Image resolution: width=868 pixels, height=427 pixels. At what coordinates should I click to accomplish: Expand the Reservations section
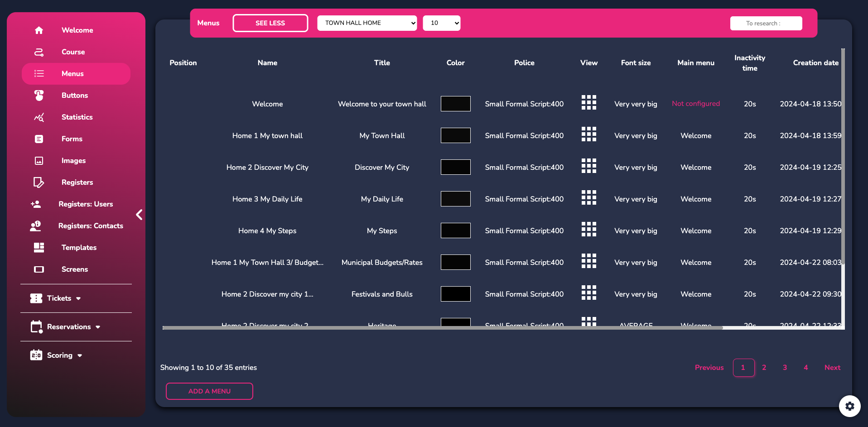66,327
